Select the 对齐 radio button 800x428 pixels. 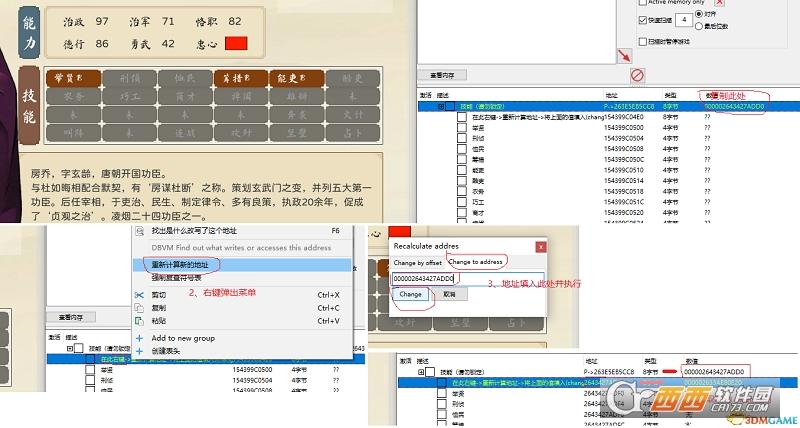coord(698,14)
